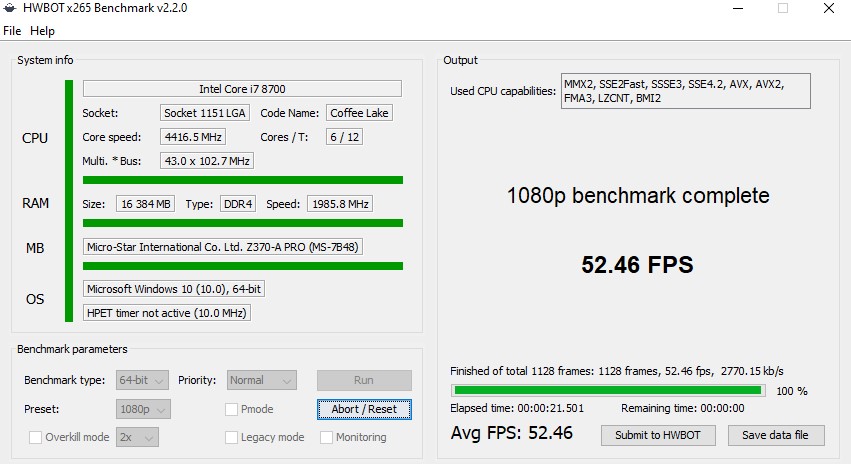Open the File menu

click(12, 31)
